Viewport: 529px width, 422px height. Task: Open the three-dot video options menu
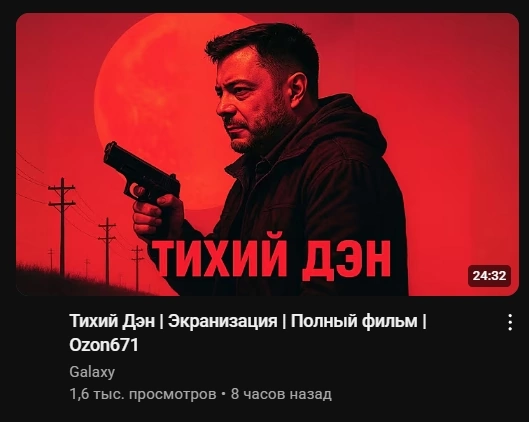[x=510, y=322]
